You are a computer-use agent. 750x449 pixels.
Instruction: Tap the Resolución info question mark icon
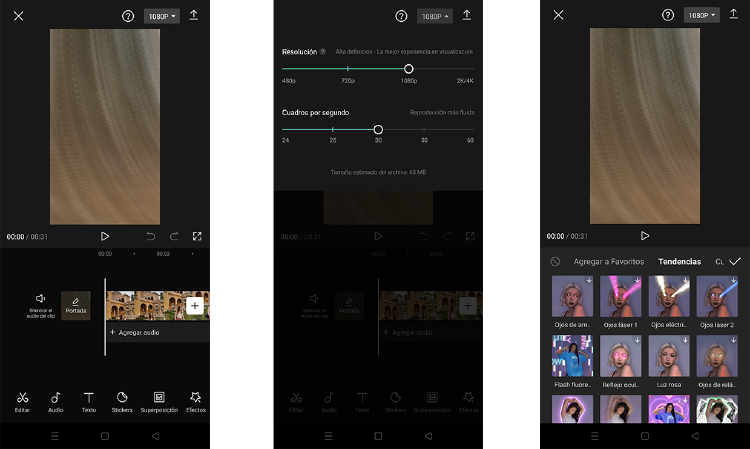point(322,51)
